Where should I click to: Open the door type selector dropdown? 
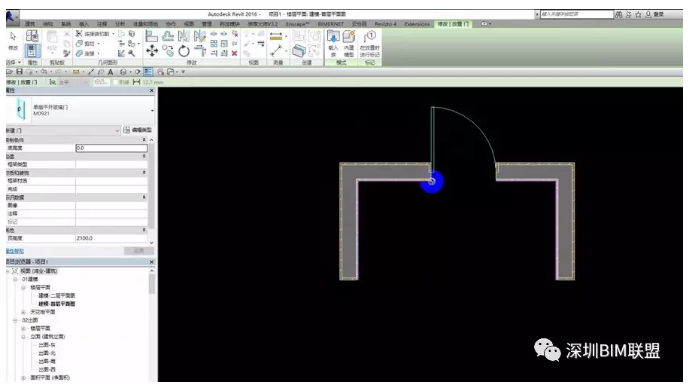tap(152, 110)
